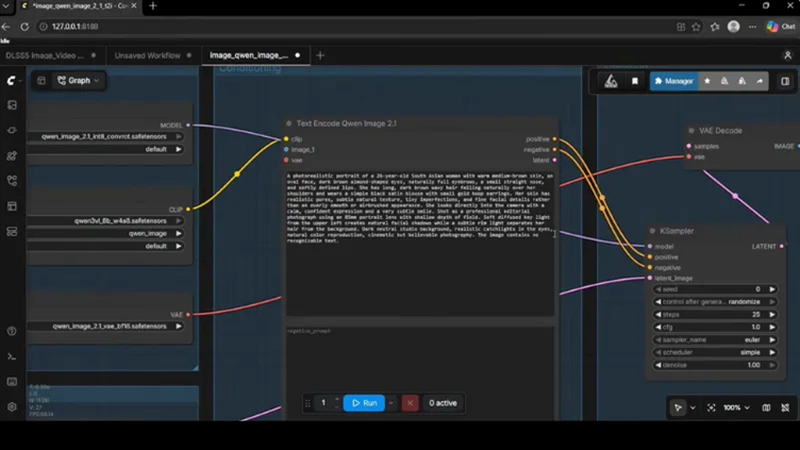Open the Graph dropdown menu
800x450 pixels.
(78, 81)
